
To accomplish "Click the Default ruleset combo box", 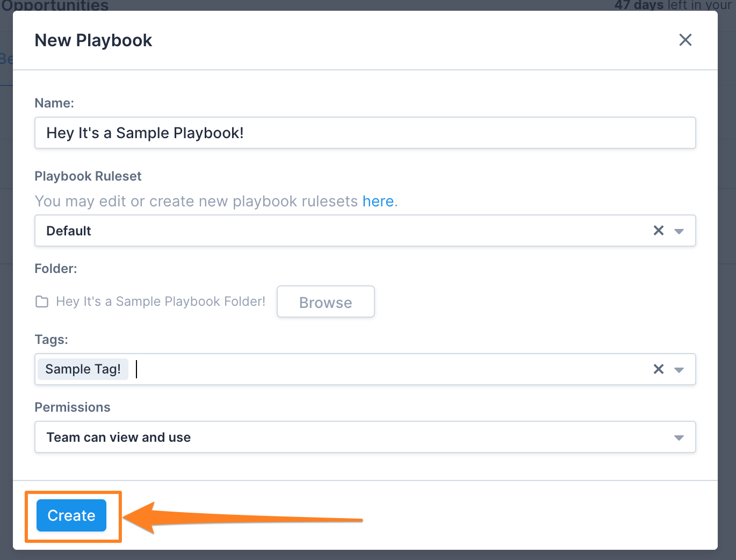I will 365,231.
